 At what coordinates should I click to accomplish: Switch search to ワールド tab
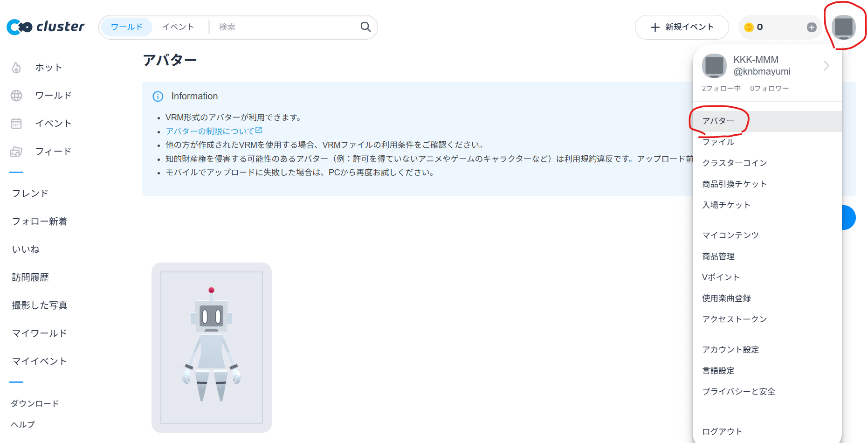point(127,27)
